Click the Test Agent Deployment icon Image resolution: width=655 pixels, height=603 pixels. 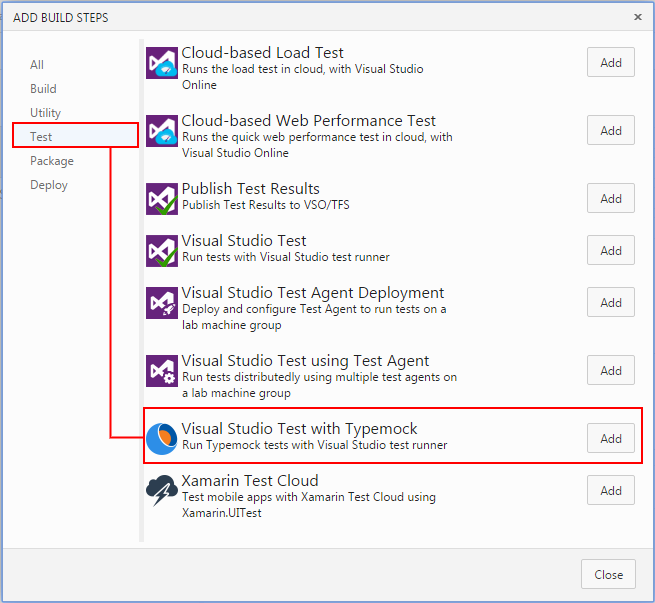point(162,303)
